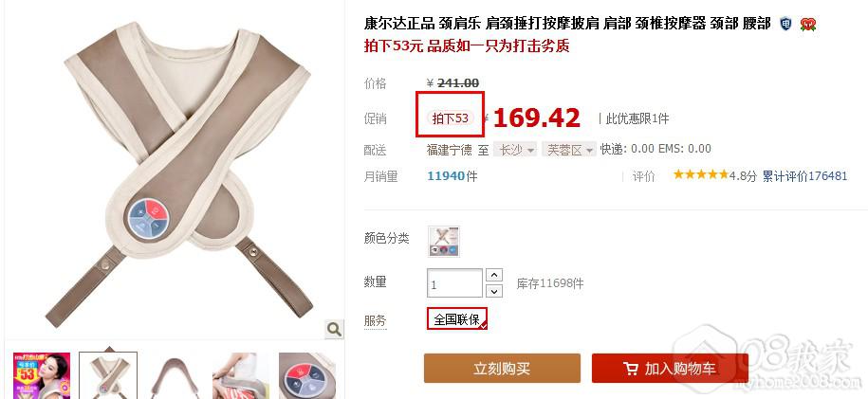The image size is (868, 399).
Task: Click the quantity input field
Action: (x=454, y=283)
